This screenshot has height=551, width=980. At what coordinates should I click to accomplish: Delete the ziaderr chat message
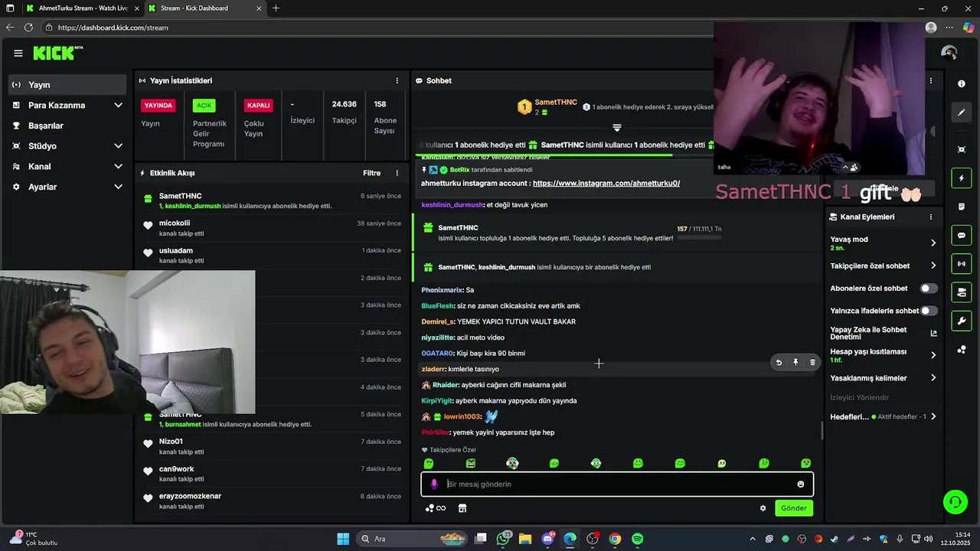coord(812,363)
